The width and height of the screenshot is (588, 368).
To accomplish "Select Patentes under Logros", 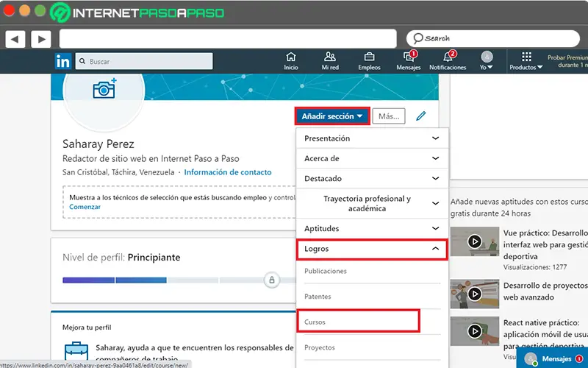I will pos(318,297).
